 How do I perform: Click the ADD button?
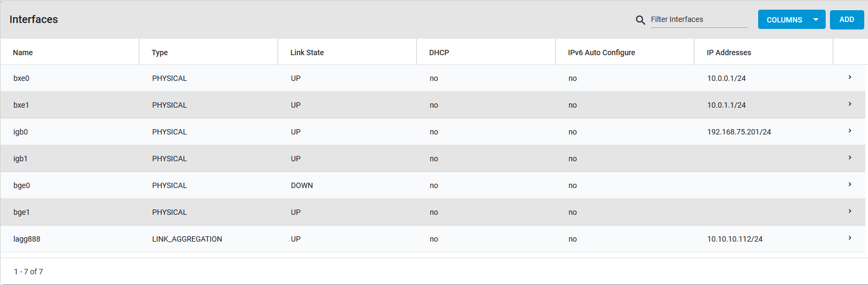(847, 20)
